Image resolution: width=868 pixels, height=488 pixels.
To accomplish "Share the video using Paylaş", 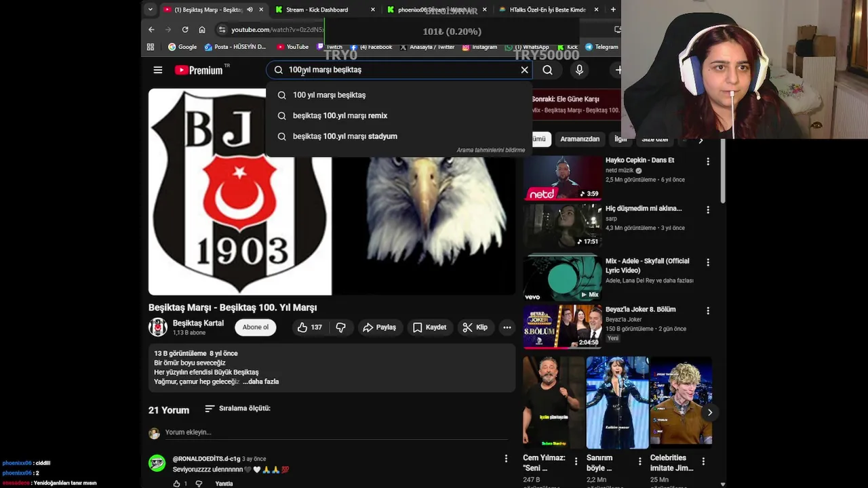I will pos(379,327).
